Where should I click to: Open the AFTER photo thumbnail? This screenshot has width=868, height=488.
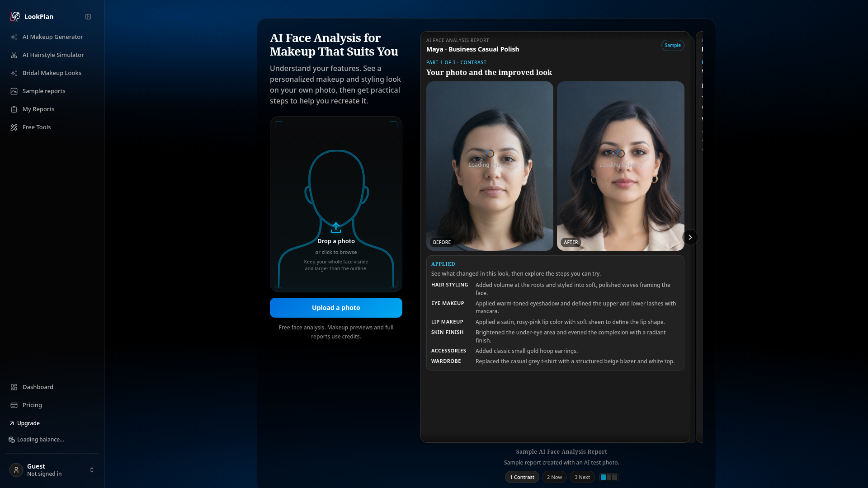[621, 166]
